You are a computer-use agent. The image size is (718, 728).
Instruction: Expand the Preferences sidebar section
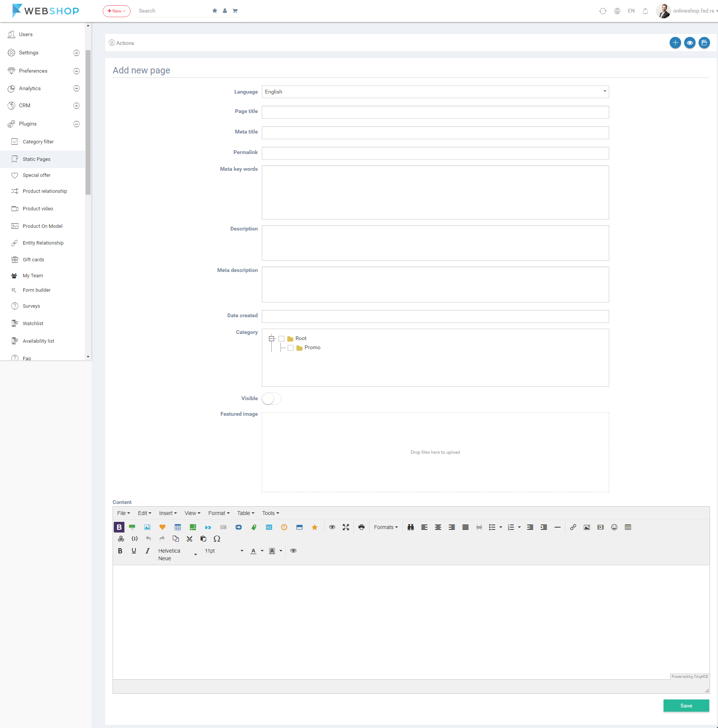(76, 71)
